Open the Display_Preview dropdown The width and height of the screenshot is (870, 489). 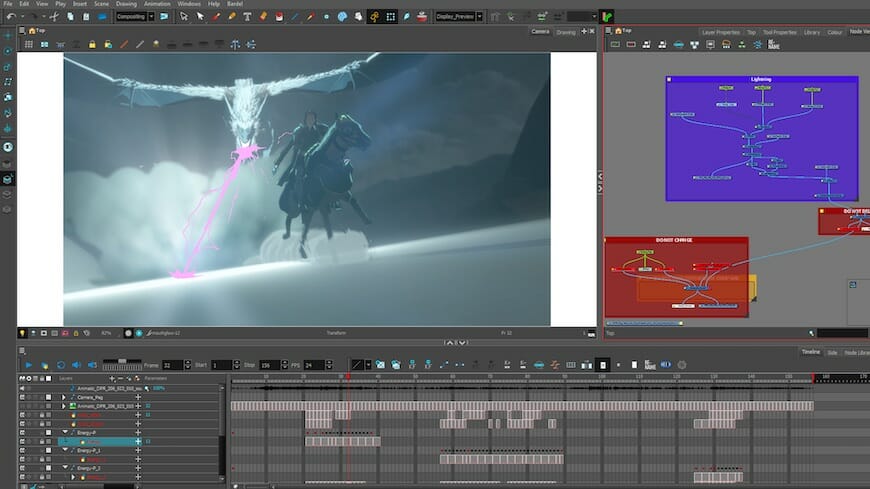coord(479,17)
